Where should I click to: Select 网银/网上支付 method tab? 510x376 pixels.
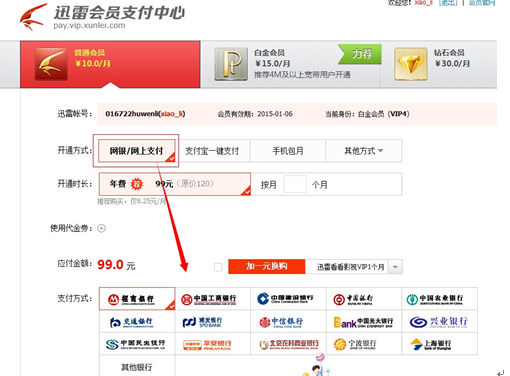click(137, 151)
